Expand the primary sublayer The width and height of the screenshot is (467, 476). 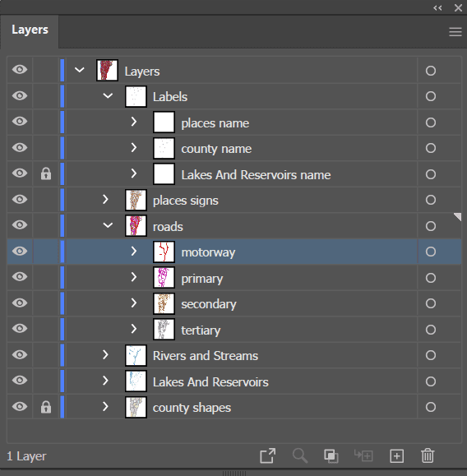click(x=133, y=277)
